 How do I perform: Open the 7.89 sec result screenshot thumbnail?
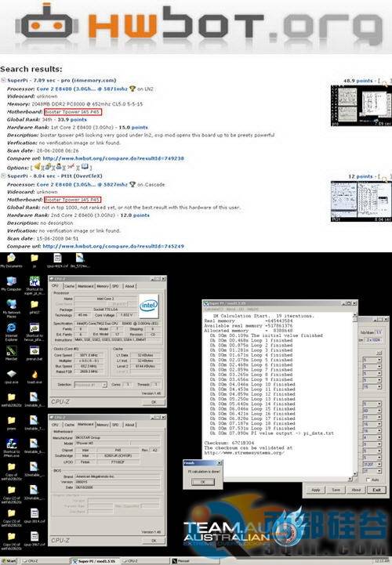361,106
